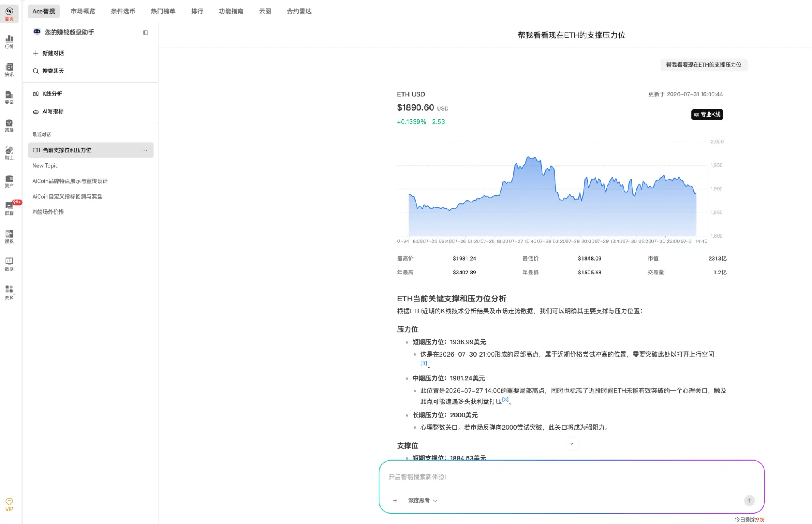This screenshot has height=524, width=812.
Task: Open the 链上 on-chain icon
Action: (9, 153)
